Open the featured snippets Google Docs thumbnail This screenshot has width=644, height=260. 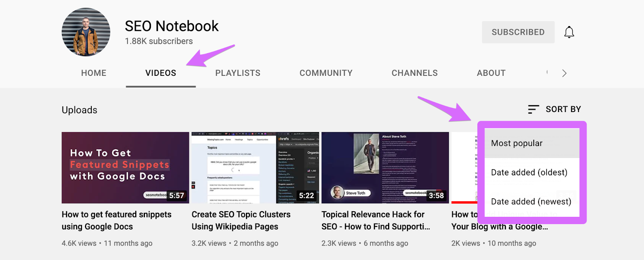pyautogui.click(x=125, y=168)
